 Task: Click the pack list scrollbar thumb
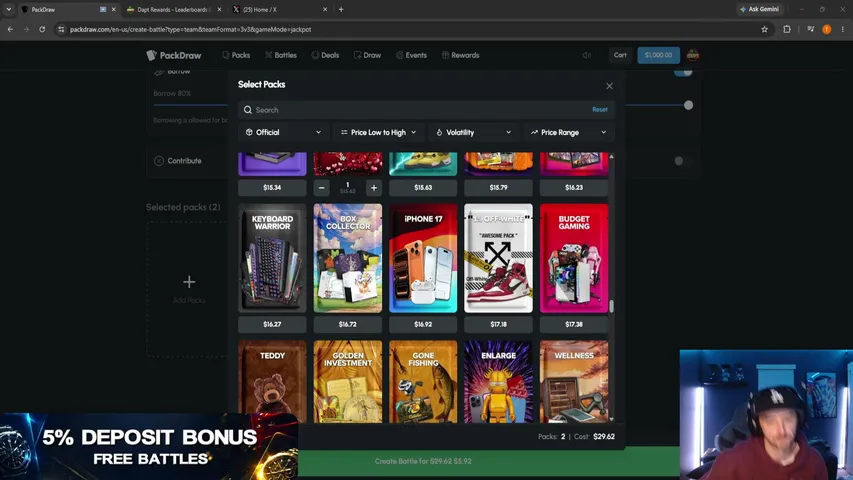(611, 306)
